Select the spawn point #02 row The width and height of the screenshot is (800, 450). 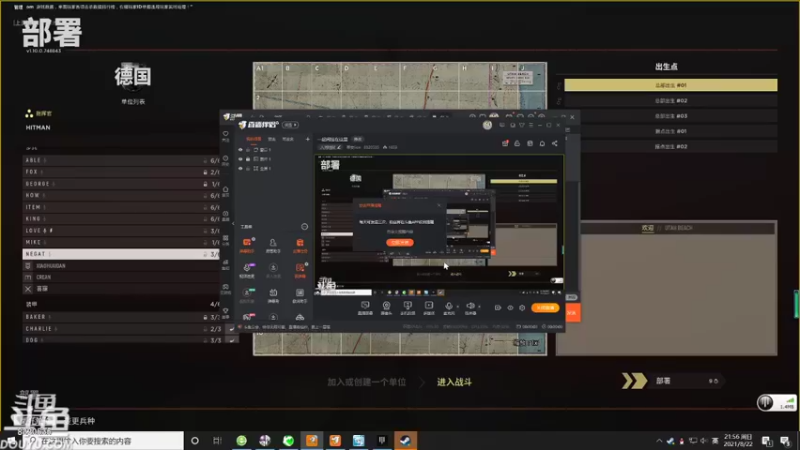coord(670,101)
